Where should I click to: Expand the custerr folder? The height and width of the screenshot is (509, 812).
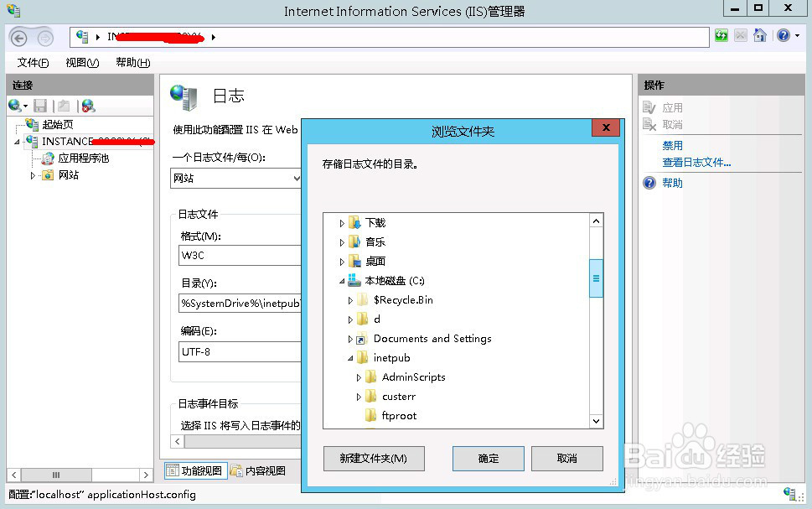click(x=359, y=397)
